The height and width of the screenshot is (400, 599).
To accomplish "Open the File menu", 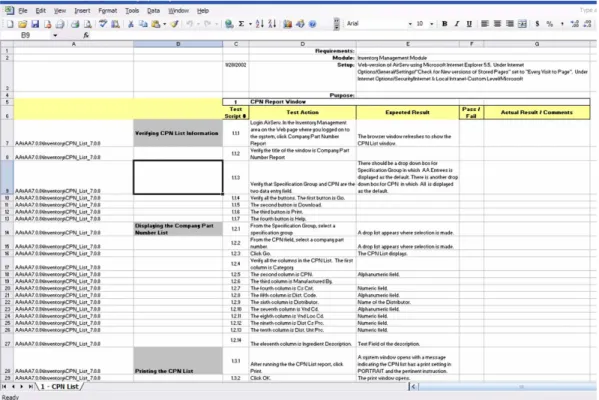I will click(x=23, y=11).
